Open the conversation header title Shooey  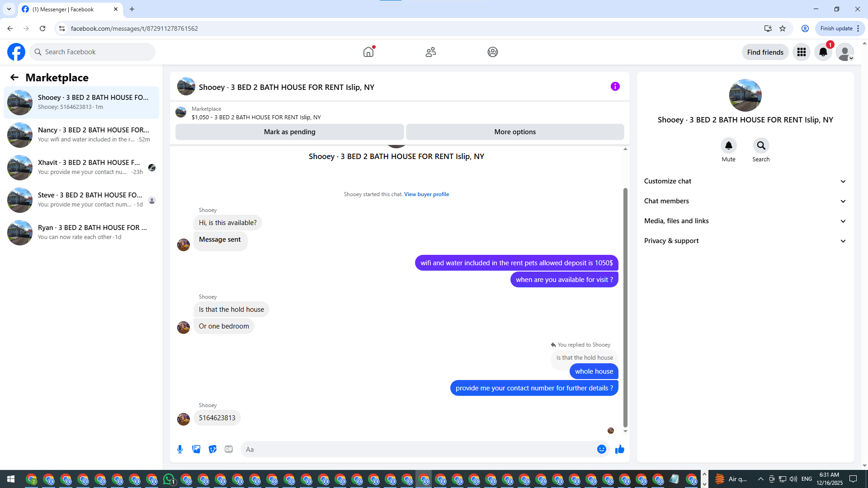pos(287,87)
